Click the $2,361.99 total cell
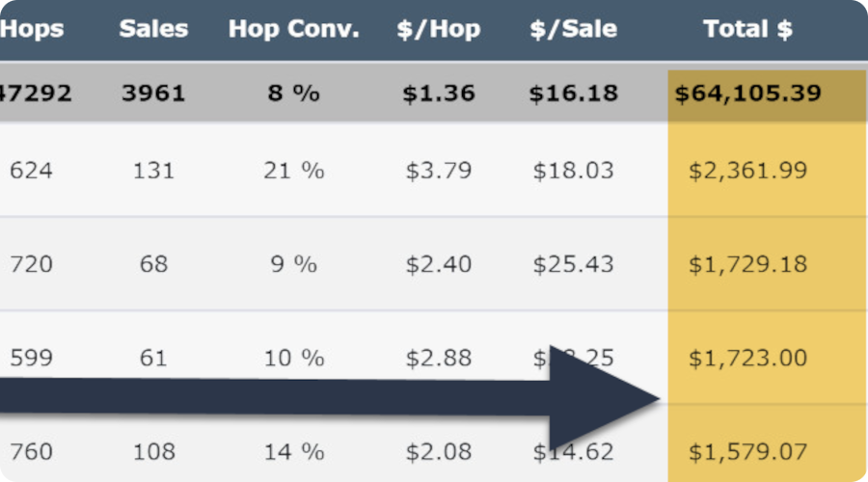The height and width of the screenshot is (482, 868). (747, 171)
